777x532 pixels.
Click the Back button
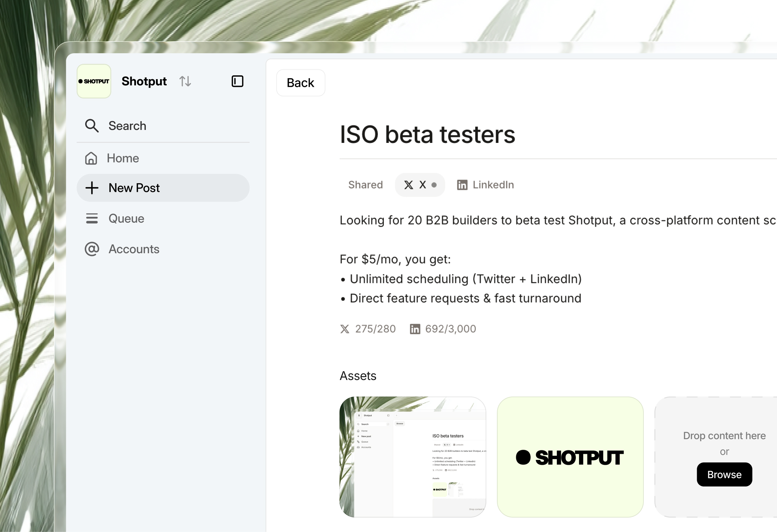[301, 83]
